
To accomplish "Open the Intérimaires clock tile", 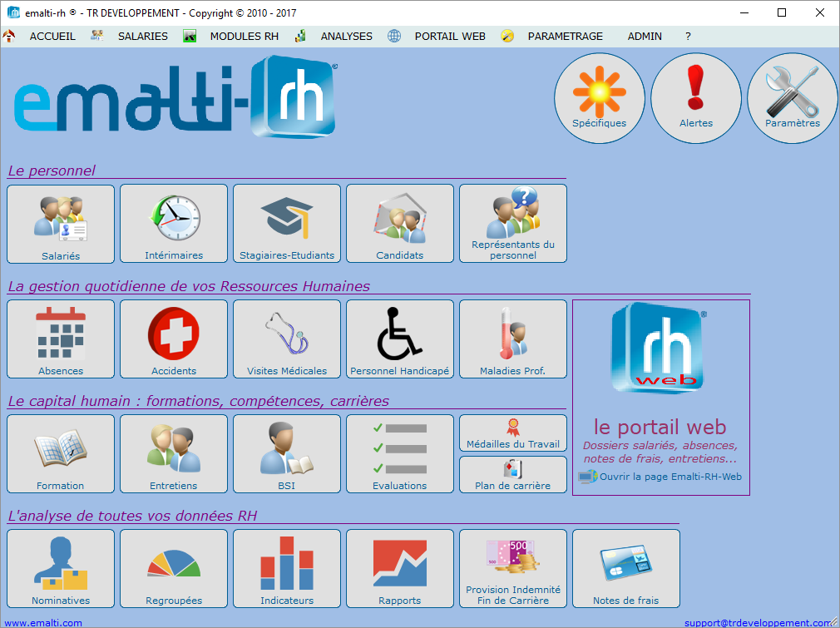I will tap(174, 224).
